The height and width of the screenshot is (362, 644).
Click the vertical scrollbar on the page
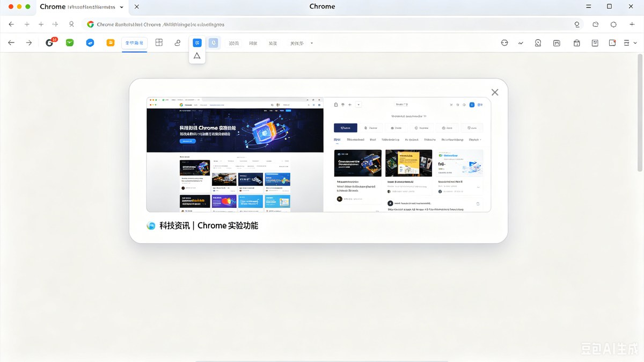click(x=640, y=113)
